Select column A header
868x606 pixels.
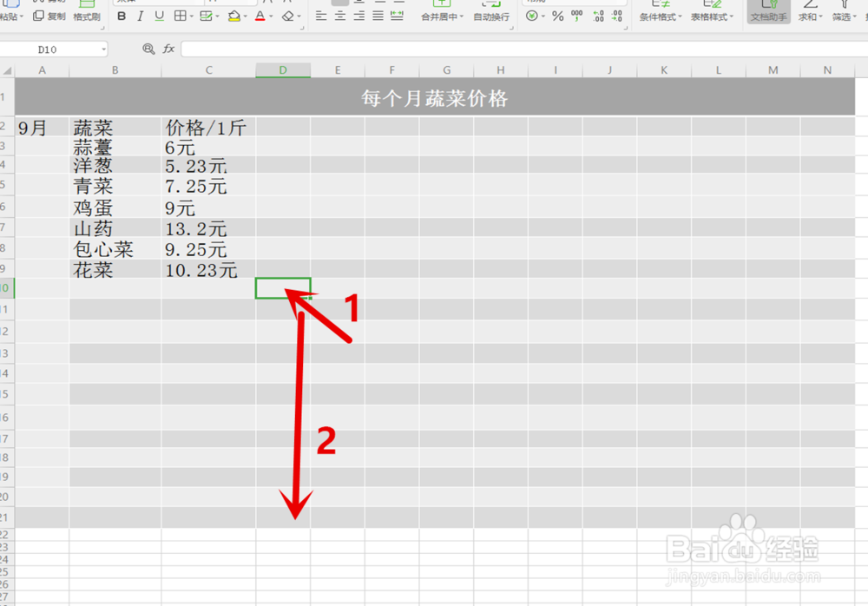tap(42, 70)
